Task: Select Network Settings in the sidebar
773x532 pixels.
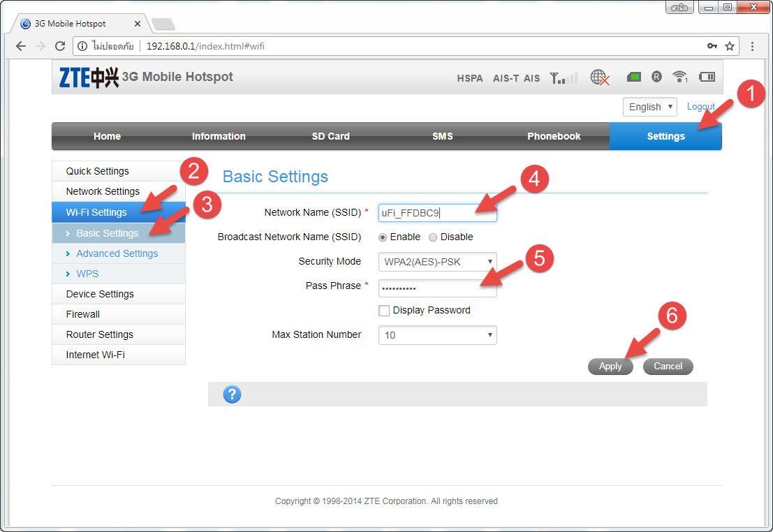Action: pos(118,191)
